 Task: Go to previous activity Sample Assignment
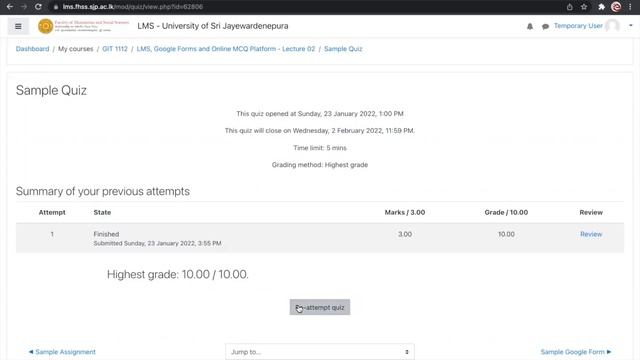point(62,352)
